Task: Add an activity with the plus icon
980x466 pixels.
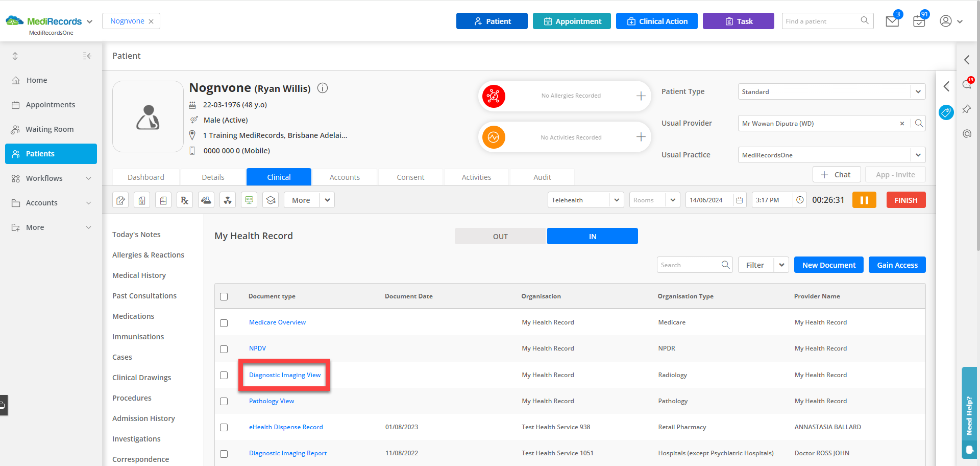Action: [x=641, y=137]
